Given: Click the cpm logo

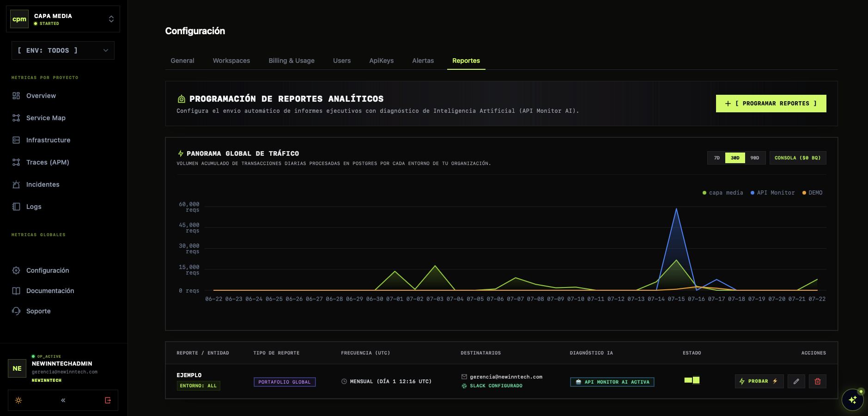Looking at the screenshot, I should (19, 19).
